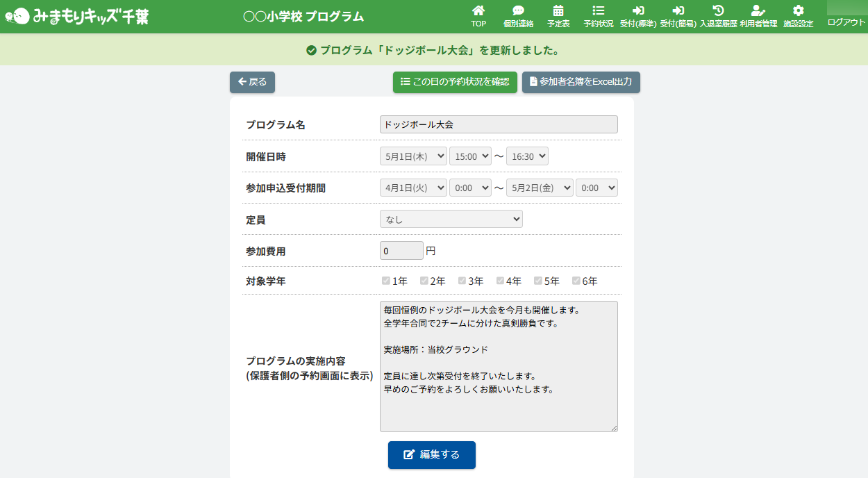Click ログアウト in the top bar
The image size is (868, 478).
(x=846, y=22)
